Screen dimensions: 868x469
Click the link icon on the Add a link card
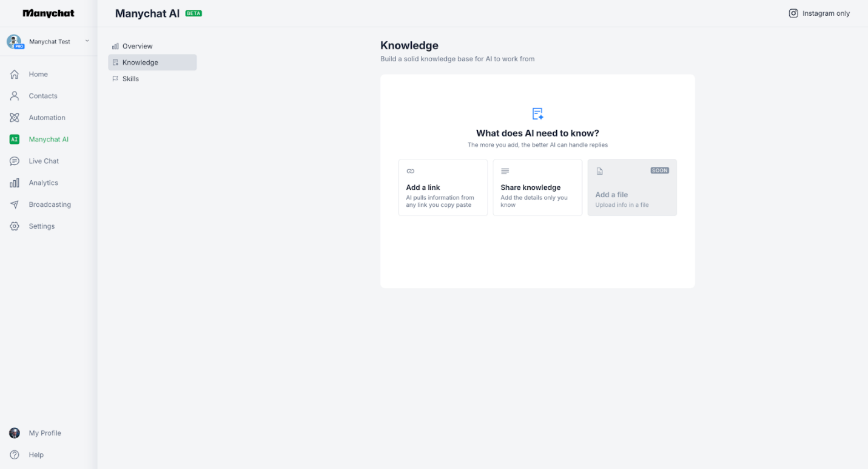pos(411,171)
